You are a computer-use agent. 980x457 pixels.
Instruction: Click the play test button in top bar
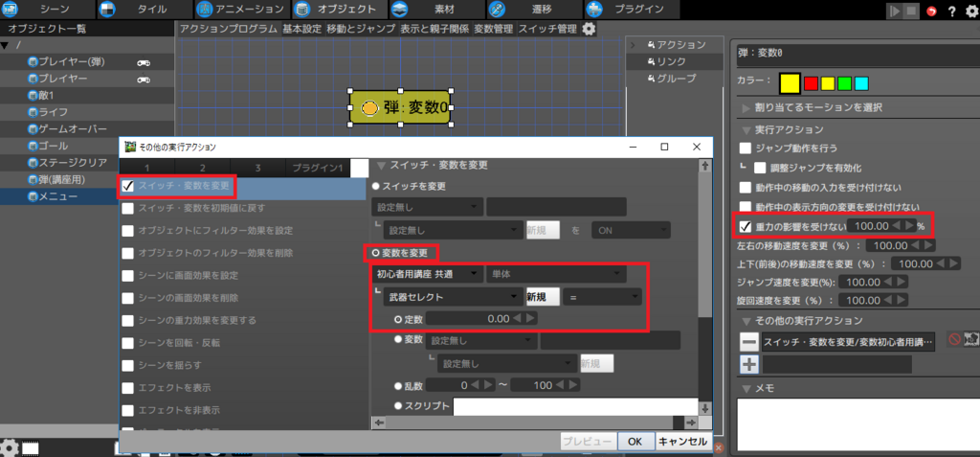pyautogui.click(x=895, y=11)
